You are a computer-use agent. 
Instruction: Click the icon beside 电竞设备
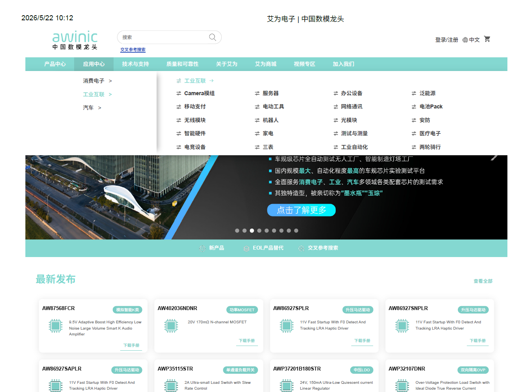[179, 147]
